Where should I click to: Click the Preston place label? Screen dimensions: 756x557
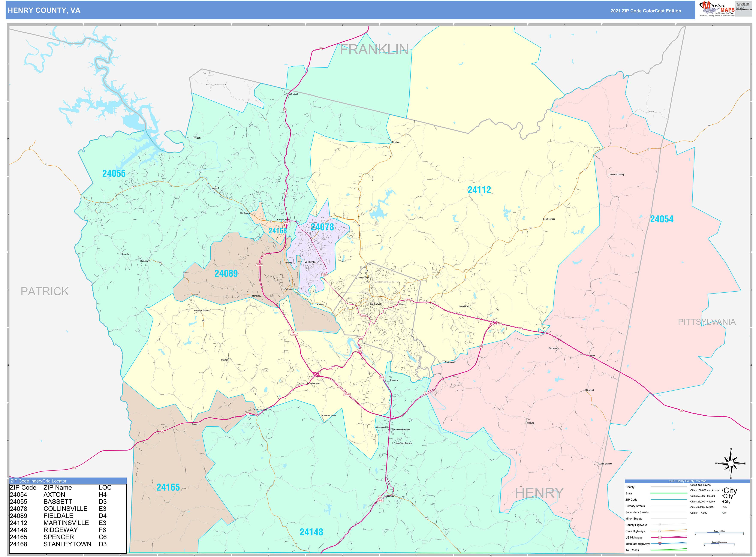click(225, 360)
